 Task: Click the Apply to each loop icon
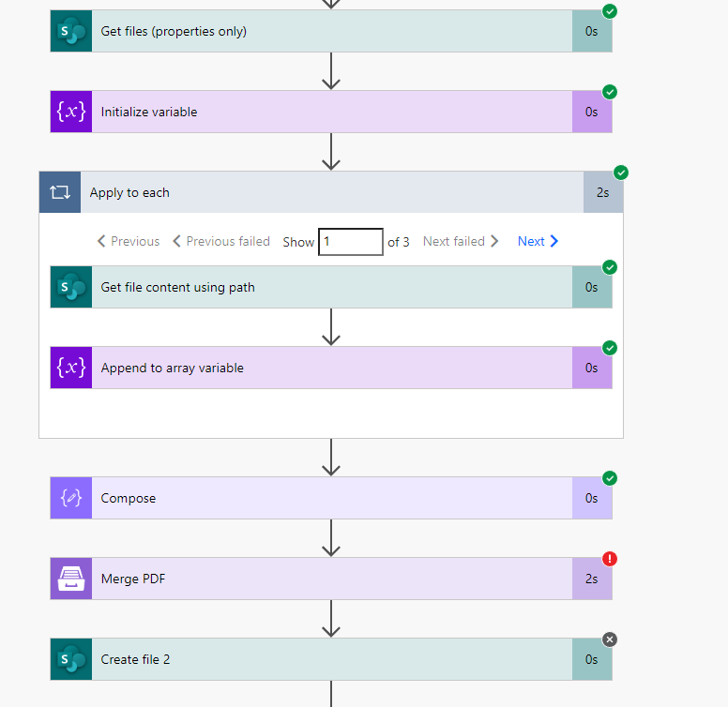point(60,192)
